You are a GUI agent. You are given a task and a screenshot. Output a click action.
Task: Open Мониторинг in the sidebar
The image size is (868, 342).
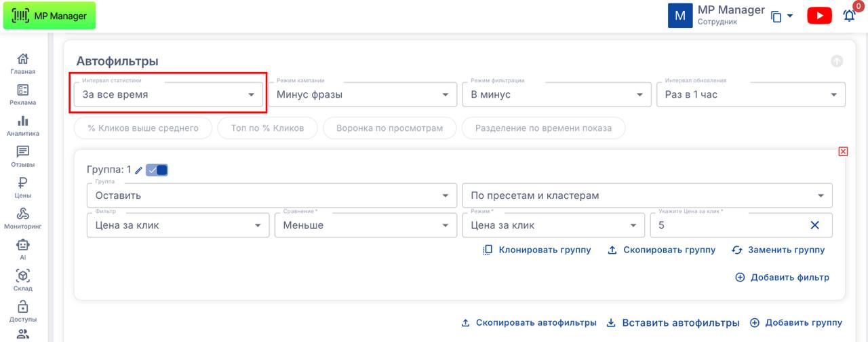(23, 218)
